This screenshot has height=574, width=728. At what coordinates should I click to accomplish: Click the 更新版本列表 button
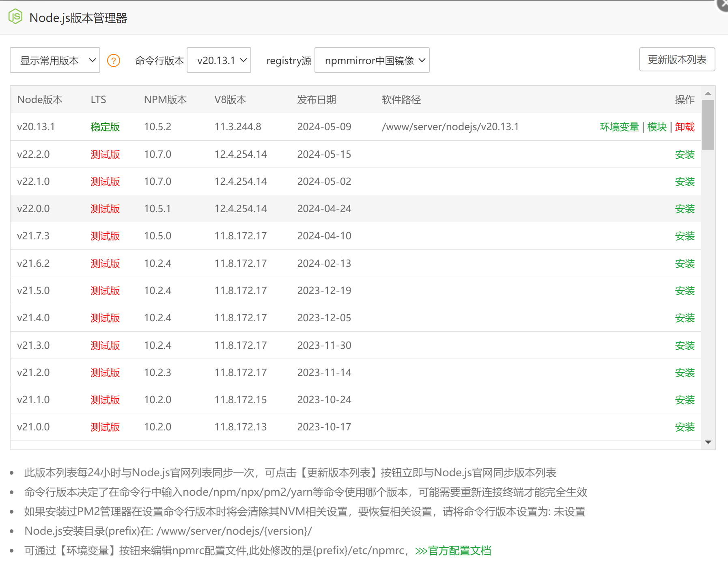[677, 60]
